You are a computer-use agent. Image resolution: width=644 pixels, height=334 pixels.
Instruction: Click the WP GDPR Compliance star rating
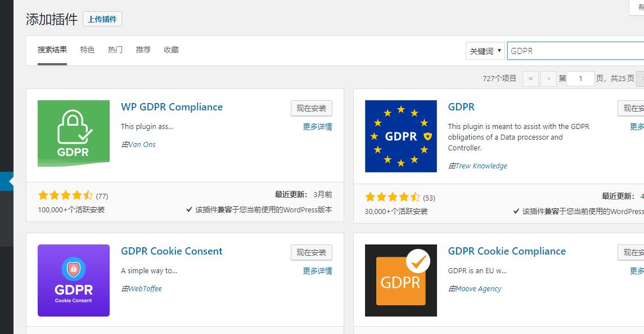click(66, 195)
